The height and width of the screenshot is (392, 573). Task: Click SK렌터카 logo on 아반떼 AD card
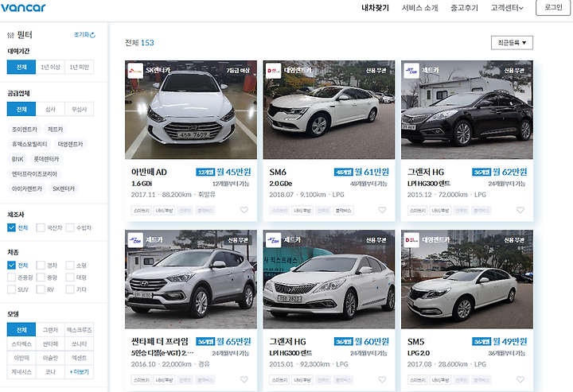click(x=135, y=71)
